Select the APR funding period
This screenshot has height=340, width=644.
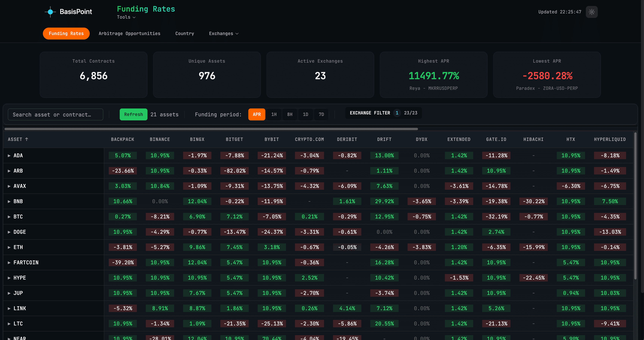[x=257, y=114]
